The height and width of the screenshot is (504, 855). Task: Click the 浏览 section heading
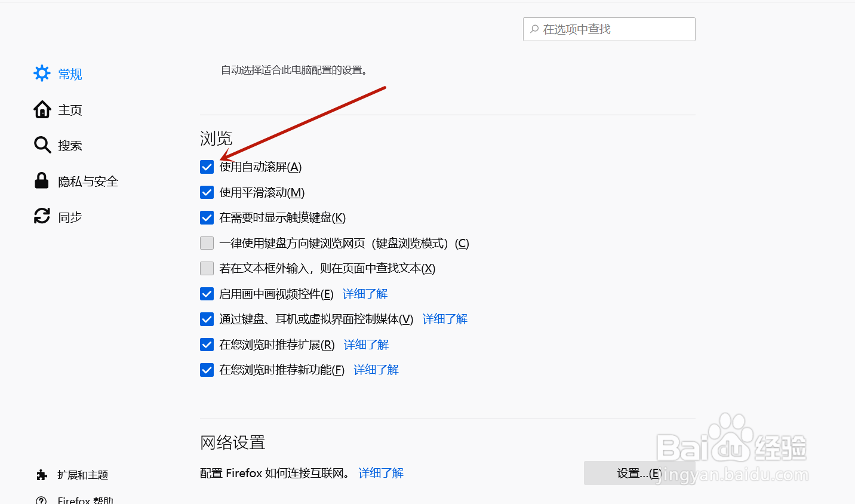coord(216,139)
